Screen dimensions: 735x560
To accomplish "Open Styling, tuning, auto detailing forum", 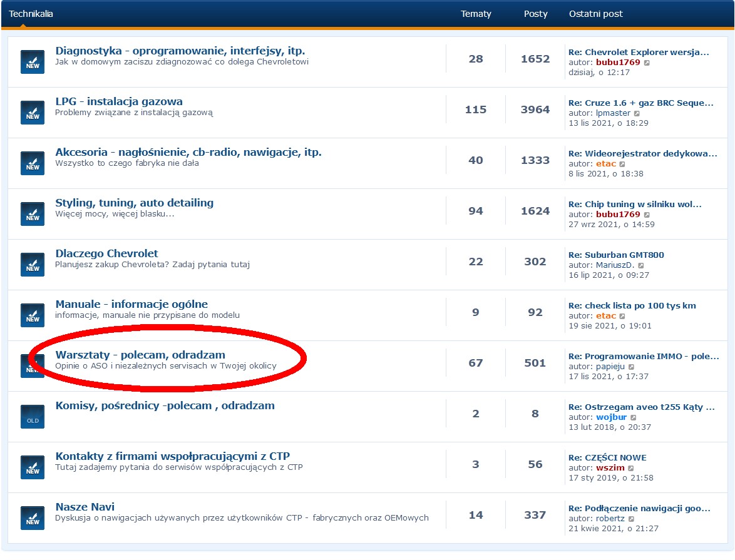I will [x=135, y=203].
